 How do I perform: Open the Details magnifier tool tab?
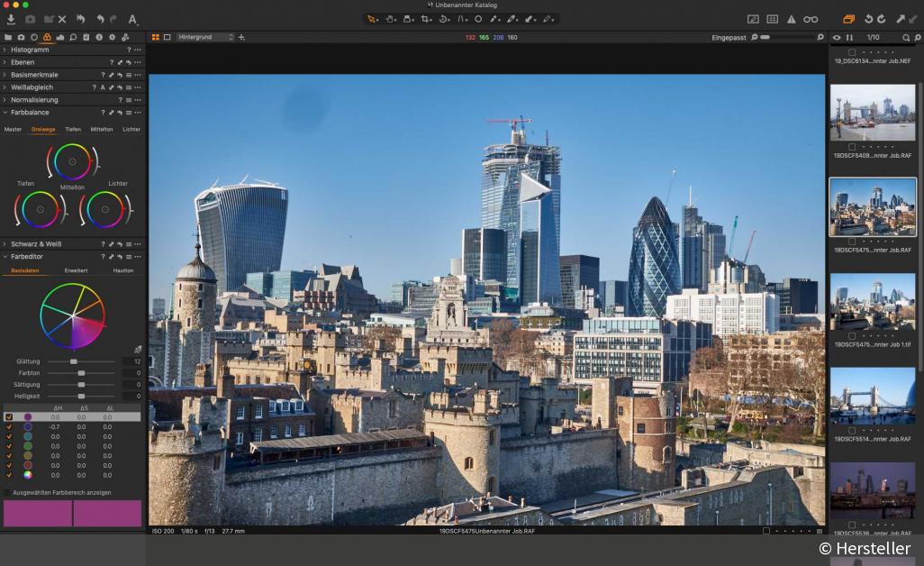pos(73,37)
